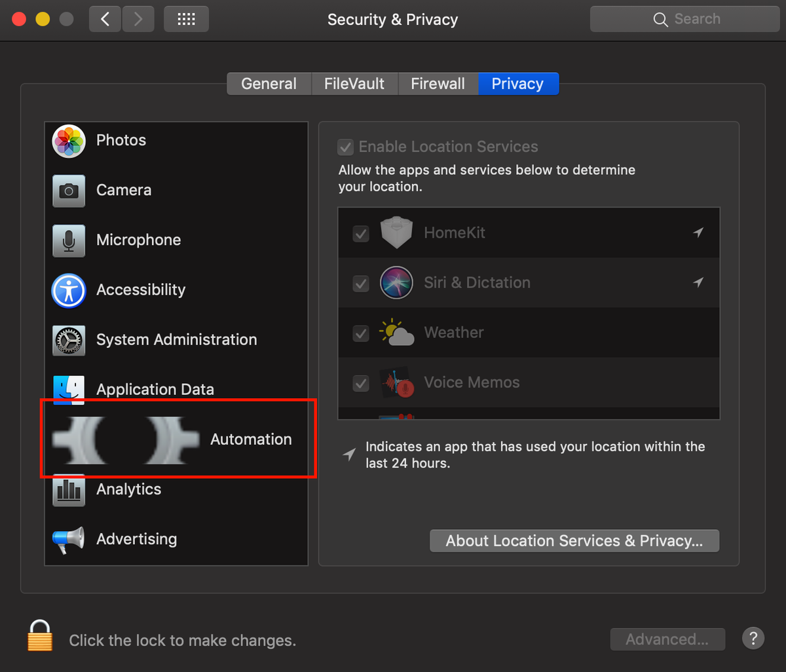Open About Location Services & Privacy
Screen dimensions: 786x672
point(574,541)
